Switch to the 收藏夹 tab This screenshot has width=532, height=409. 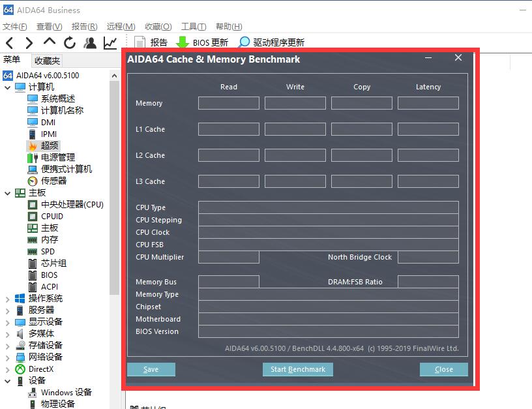pyautogui.click(x=47, y=61)
